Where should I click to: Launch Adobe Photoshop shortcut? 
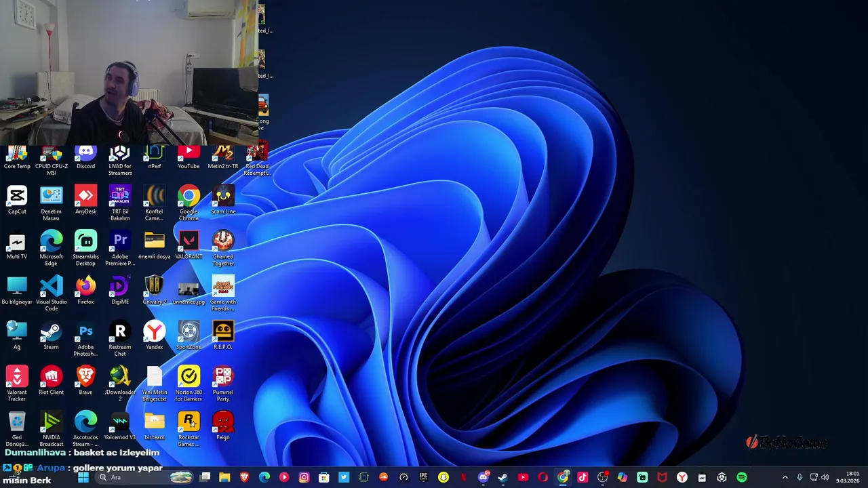pyautogui.click(x=85, y=339)
